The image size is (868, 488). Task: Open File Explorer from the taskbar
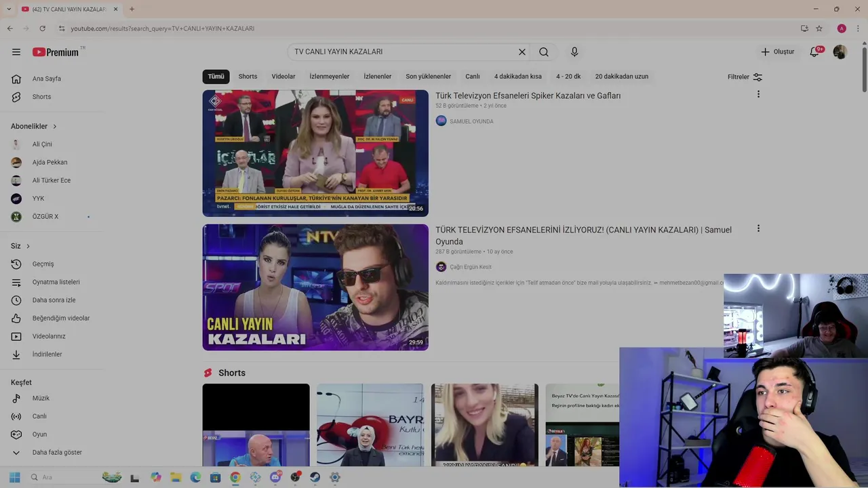(x=176, y=477)
